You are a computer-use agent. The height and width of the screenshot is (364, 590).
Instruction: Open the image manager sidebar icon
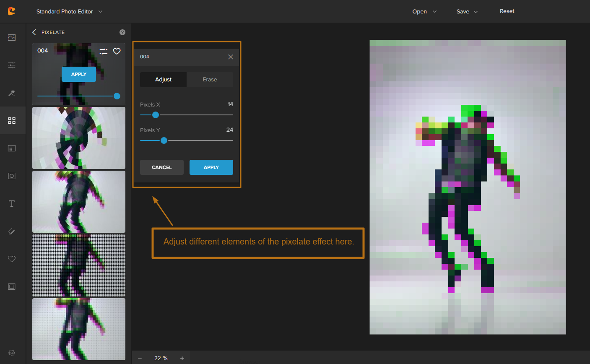coord(12,38)
